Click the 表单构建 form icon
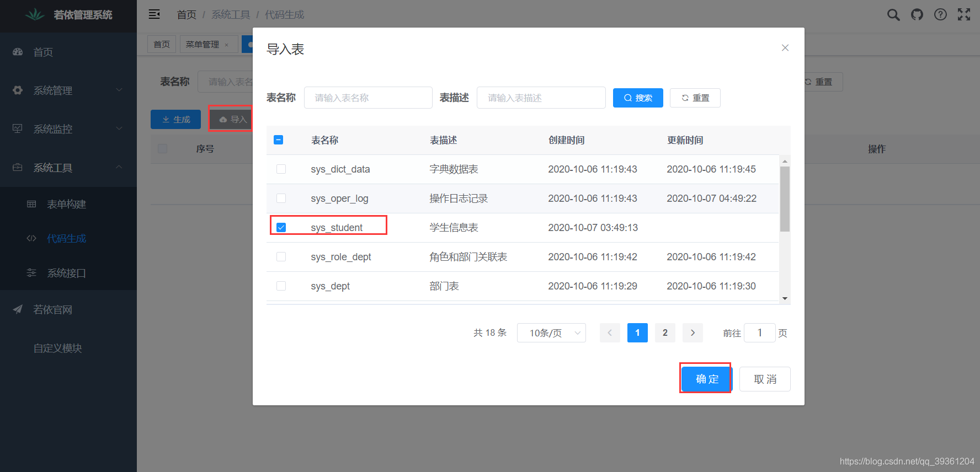 pyautogui.click(x=31, y=204)
